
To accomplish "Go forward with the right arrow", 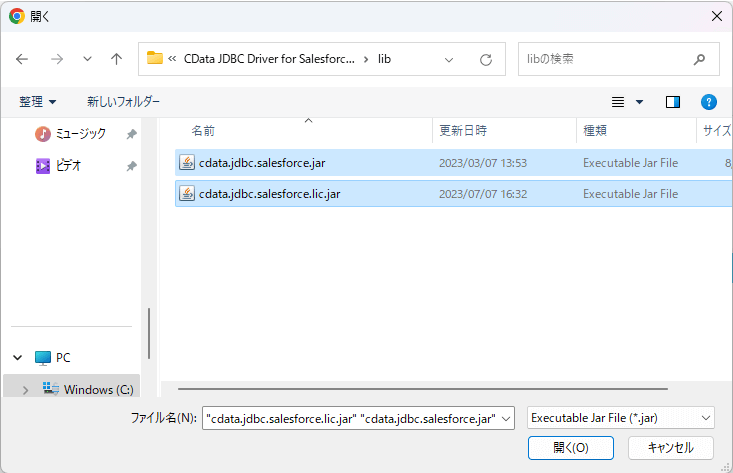I will coord(57,59).
